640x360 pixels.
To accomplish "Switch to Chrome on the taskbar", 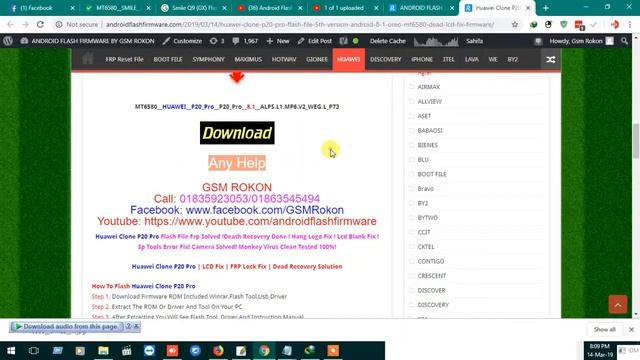I will [x=264, y=351].
